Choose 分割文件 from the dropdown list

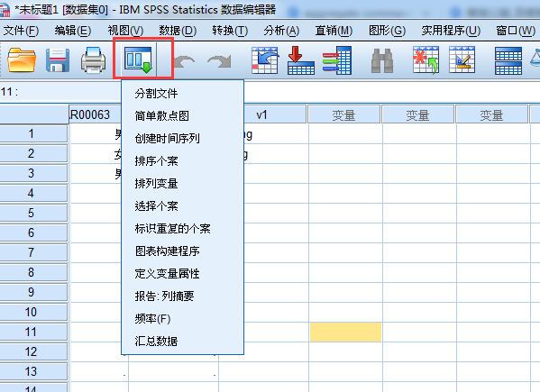point(182,93)
